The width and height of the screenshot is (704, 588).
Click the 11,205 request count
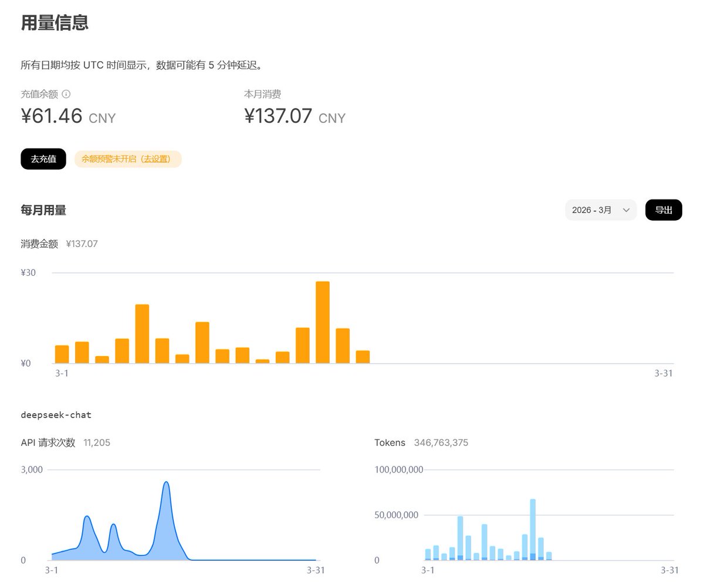point(97,442)
